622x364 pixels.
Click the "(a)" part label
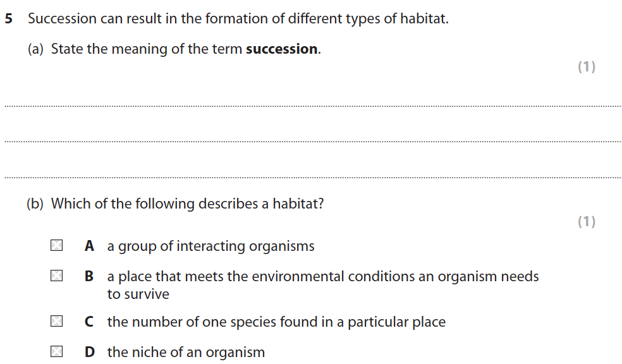pyautogui.click(x=35, y=49)
